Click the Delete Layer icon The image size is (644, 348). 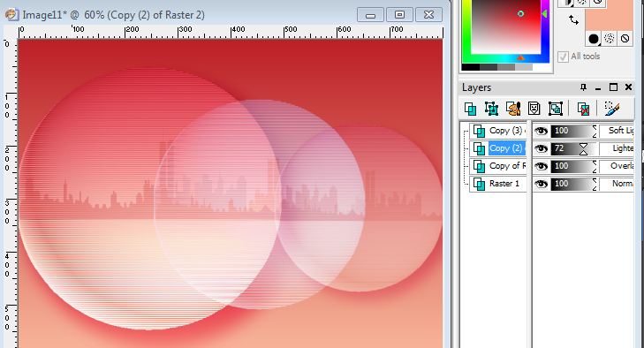click(583, 109)
